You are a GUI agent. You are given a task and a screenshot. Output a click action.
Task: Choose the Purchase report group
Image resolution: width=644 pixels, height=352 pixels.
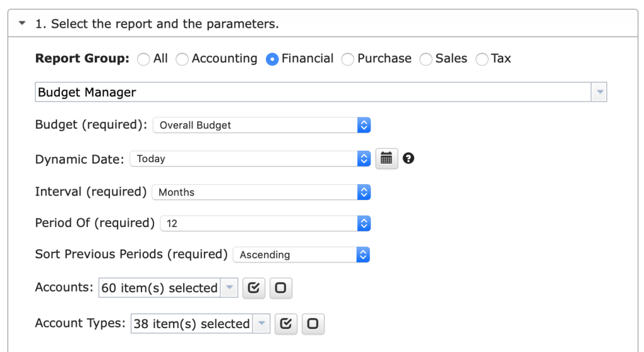[347, 59]
